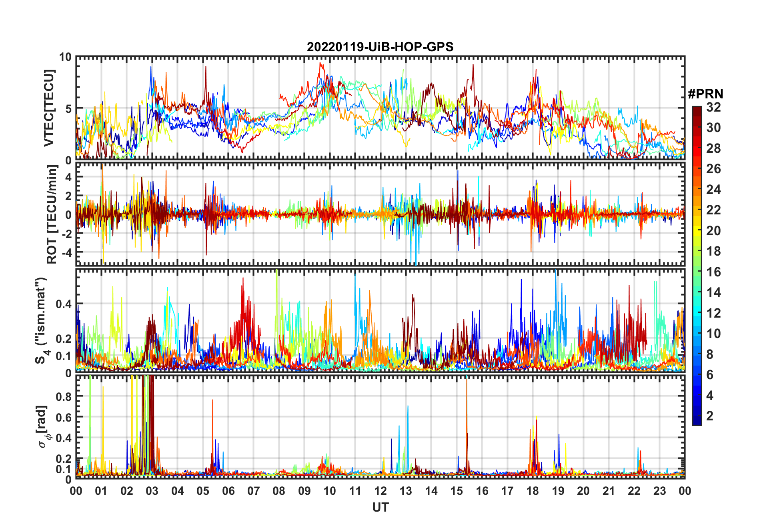Select colorbar tick label "24"
761x532 pixels.
pyautogui.click(x=713, y=190)
